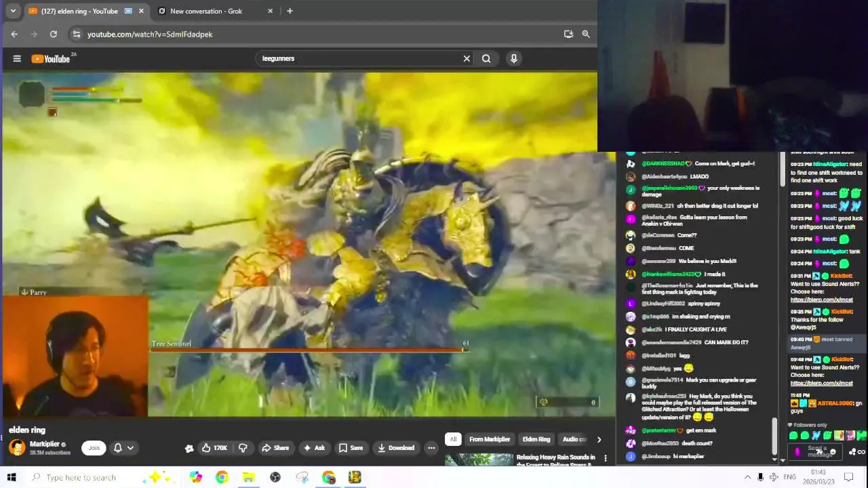Select the 'From Markiplier' filter chip
This screenshot has width=868, height=488.
point(490,439)
